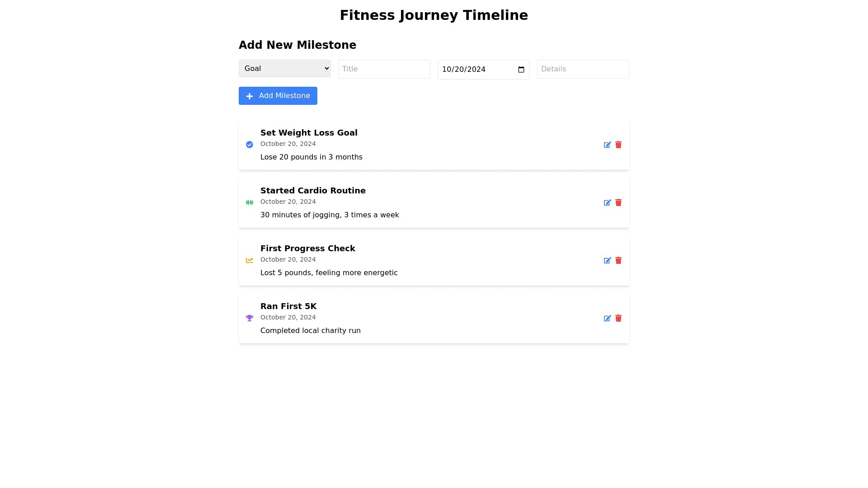
Task: Click the green dumbbell workout icon
Action: pyautogui.click(x=250, y=202)
